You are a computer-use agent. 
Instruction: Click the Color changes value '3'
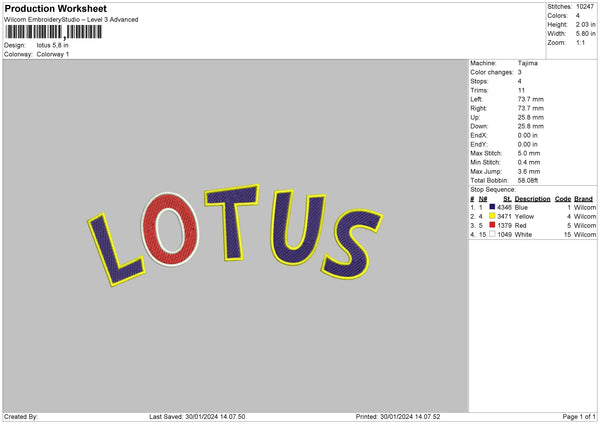point(520,72)
